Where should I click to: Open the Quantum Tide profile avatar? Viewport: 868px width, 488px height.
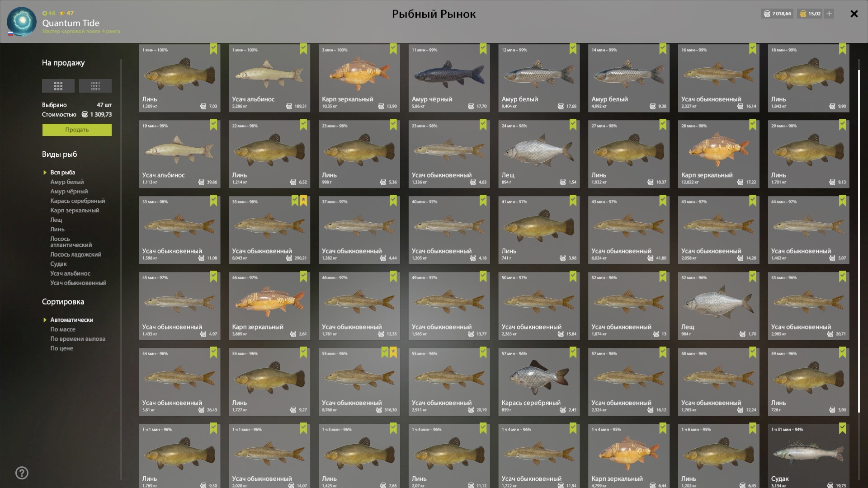point(21,21)
